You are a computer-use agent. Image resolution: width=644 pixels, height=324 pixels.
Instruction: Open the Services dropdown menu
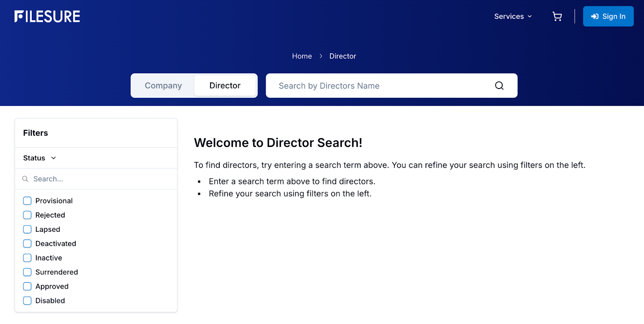(513, 17)
